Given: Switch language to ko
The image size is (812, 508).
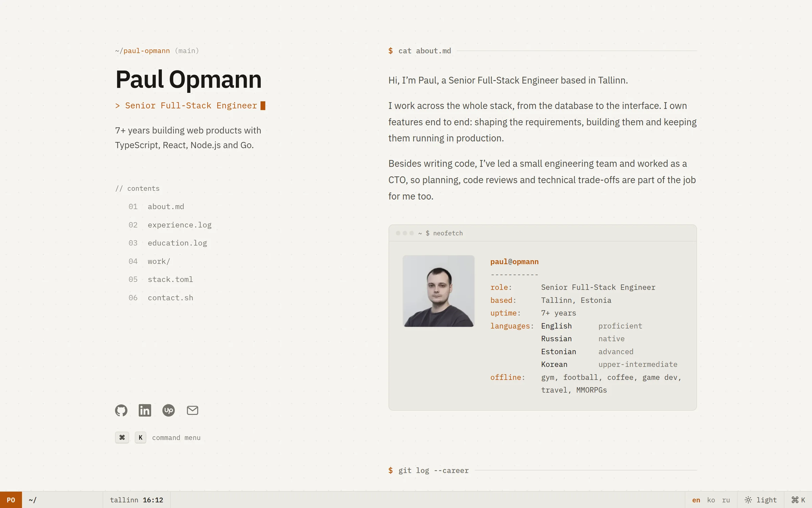Looking at the screenshot, I should (x=711, y=500).
